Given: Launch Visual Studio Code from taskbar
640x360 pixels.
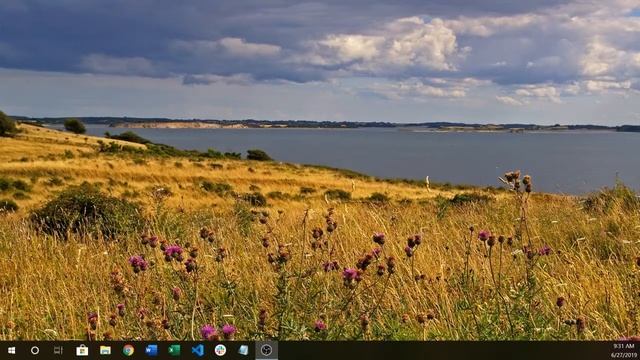Looking at the screenshot, I should tap(198, 350).
